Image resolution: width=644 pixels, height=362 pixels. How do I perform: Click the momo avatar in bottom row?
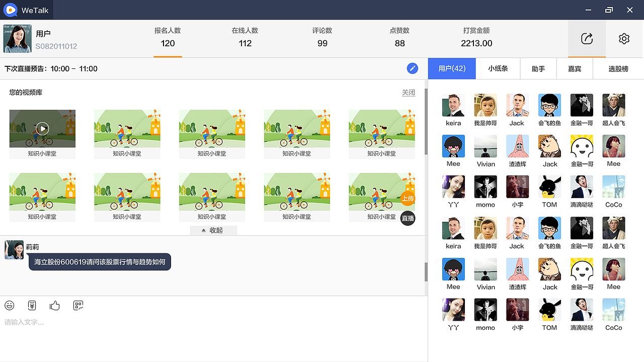pyautogui.click(x=486, y=310)
